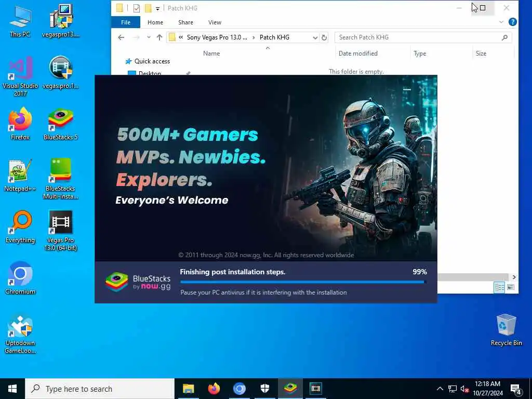Sort by the Type column header
This screenshot has width=532, height=399.
(x=420, y=54)
